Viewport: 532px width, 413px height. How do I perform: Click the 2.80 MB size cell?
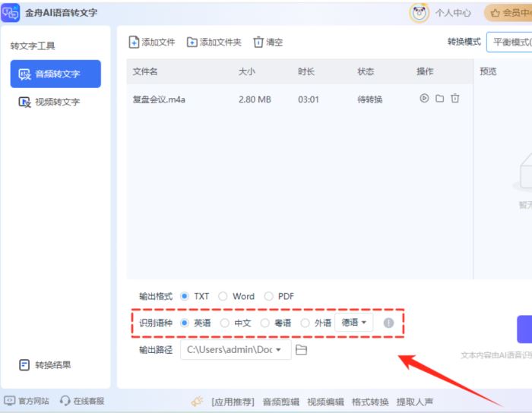(255, 99)
